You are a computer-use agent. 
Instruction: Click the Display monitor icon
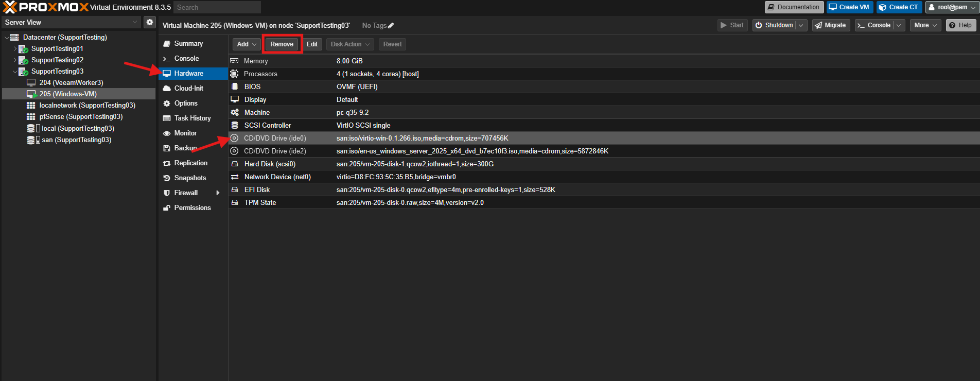pyautogui.click(x=235, y=99)
